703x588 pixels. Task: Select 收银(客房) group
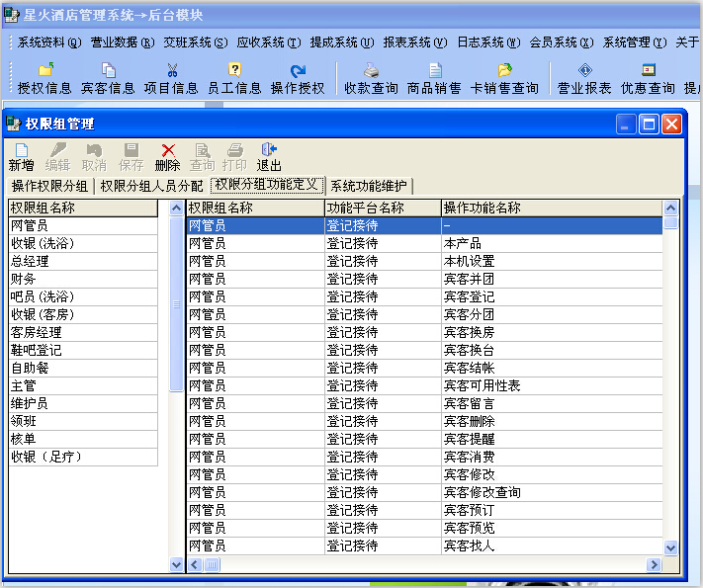pyautogui.click(x=83, y=314)
